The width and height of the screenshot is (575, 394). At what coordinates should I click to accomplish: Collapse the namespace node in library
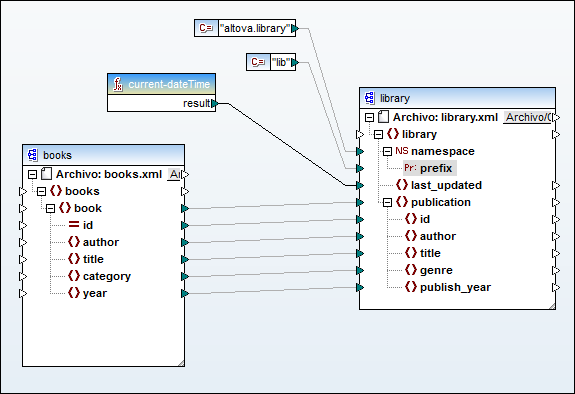387,151
